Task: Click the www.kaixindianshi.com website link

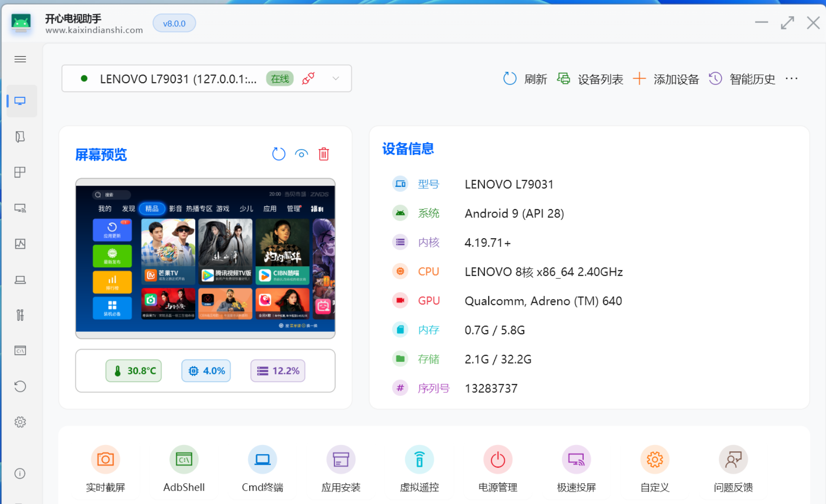Action: [94, 30]
